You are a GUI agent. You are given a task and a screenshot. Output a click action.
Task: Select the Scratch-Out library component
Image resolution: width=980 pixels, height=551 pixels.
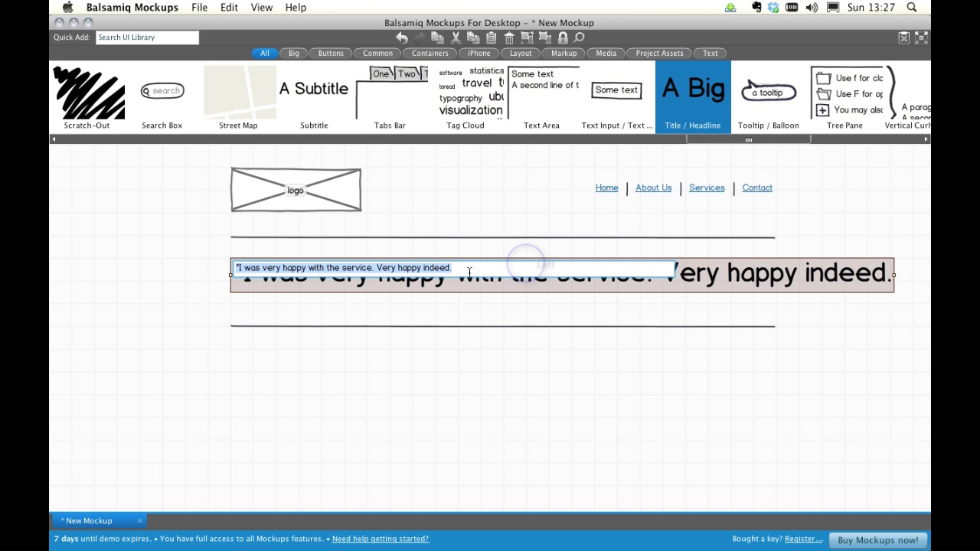pyautogui.click(x=87, y=97)
